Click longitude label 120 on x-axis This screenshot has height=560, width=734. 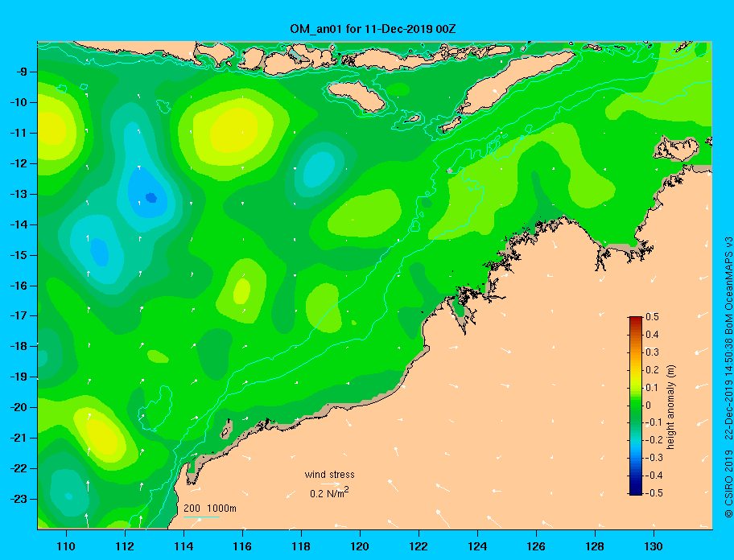pyautogui.click(x=360, y=546)
